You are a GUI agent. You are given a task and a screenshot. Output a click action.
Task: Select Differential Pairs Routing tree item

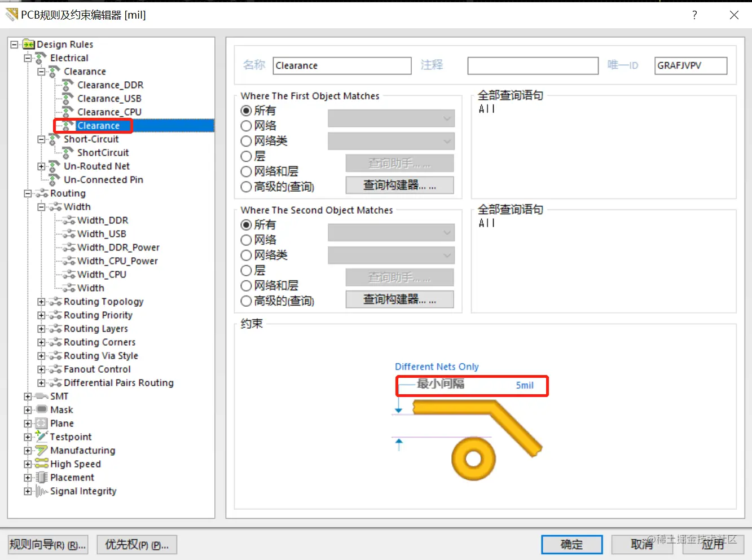tap(118, 383)
